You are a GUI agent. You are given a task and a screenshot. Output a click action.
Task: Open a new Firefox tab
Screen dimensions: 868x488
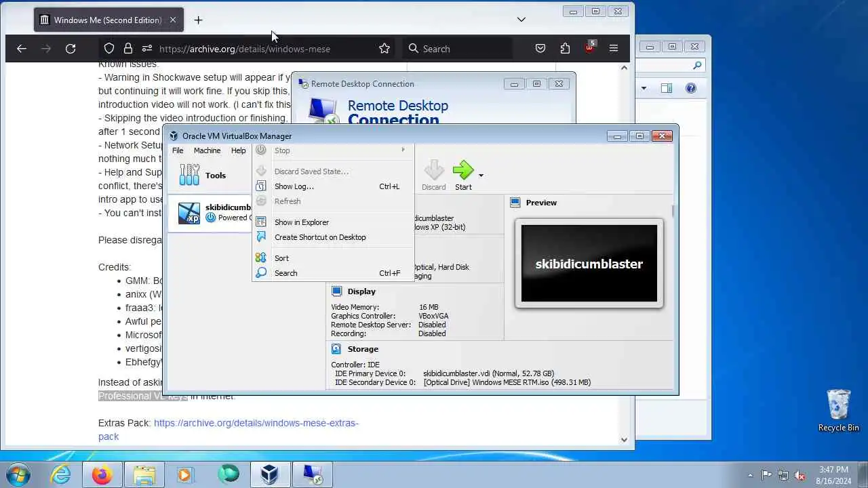click(x=198, y=20)
